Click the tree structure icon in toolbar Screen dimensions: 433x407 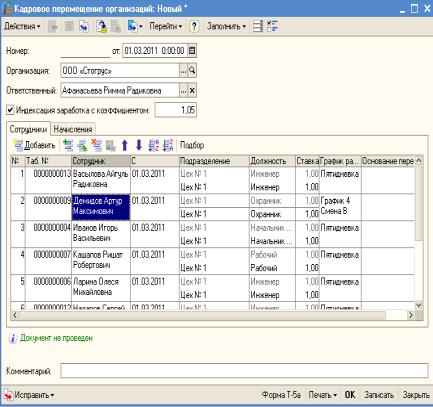pyautogui.click(x=272, y=26)
